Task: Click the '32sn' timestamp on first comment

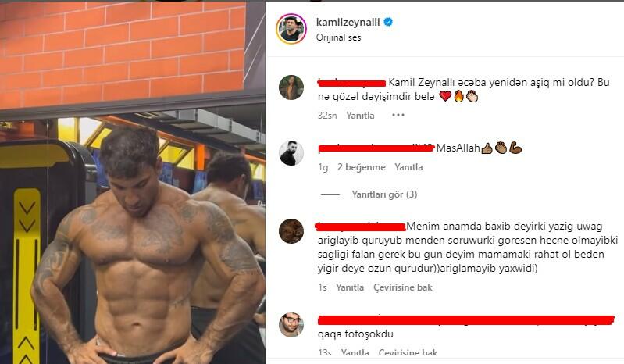Action: click(327, 116)
